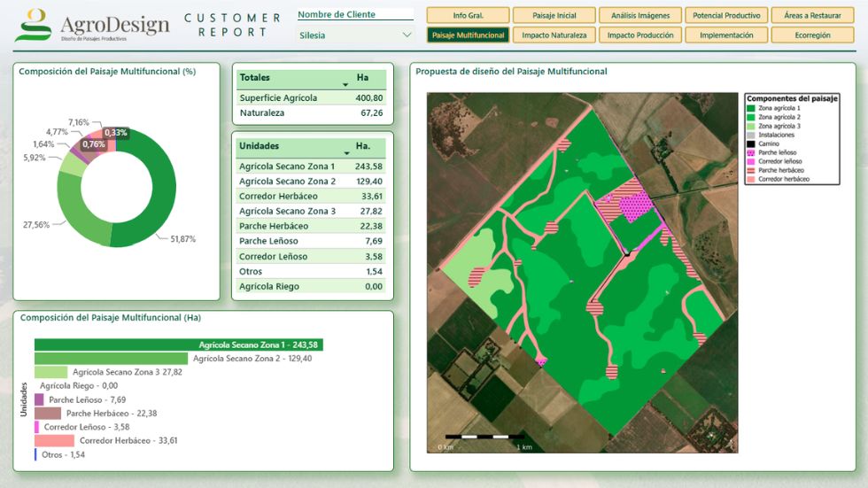Open the Info Gral. tab
Image resolution: width=868 pixels, height=488 pixels.
[469, 15]
